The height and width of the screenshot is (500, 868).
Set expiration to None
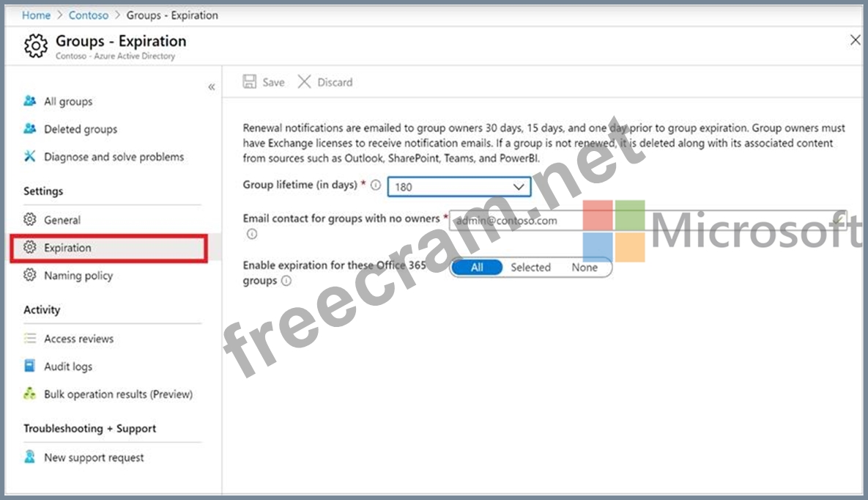[x=585, y=267]
